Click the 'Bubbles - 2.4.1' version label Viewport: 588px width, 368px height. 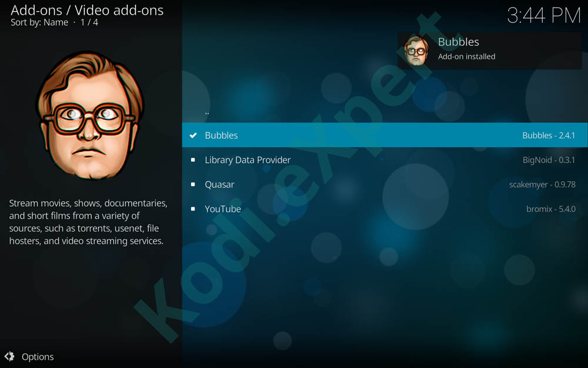coord(549,135)
